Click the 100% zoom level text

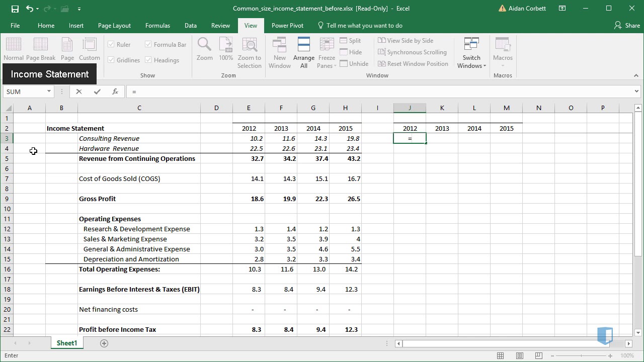tap(627, 355)
